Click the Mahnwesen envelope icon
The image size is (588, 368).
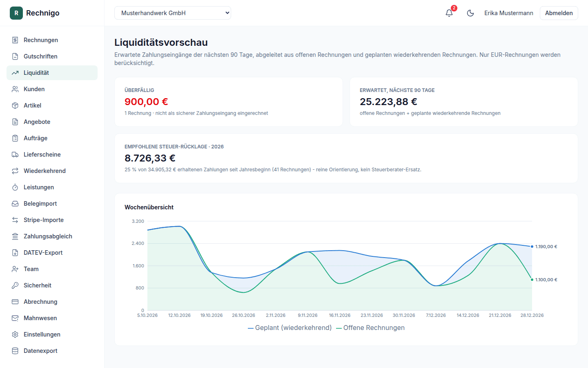click(x=15, y=318)
